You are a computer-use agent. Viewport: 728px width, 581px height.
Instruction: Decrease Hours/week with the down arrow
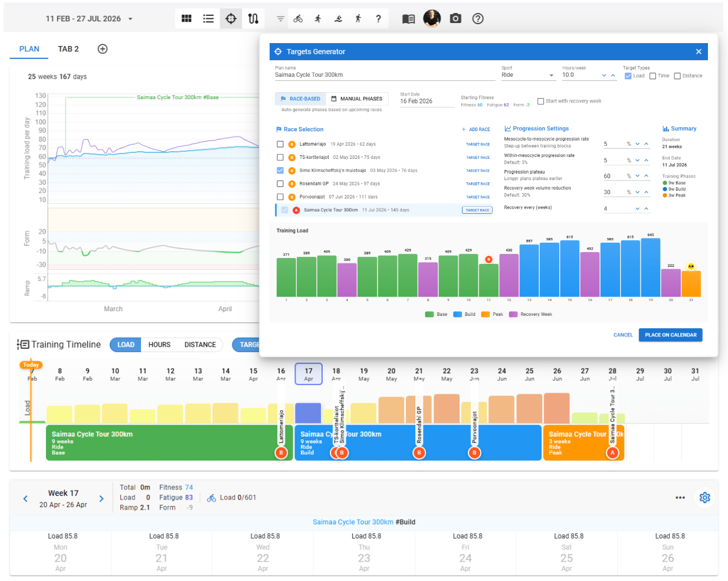click(603, 76)
